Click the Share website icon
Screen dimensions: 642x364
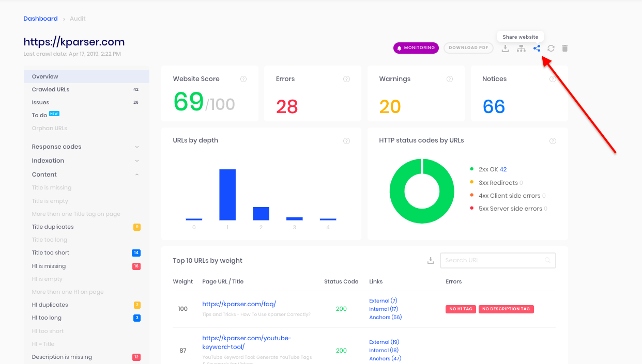click(x=537, y=48)
